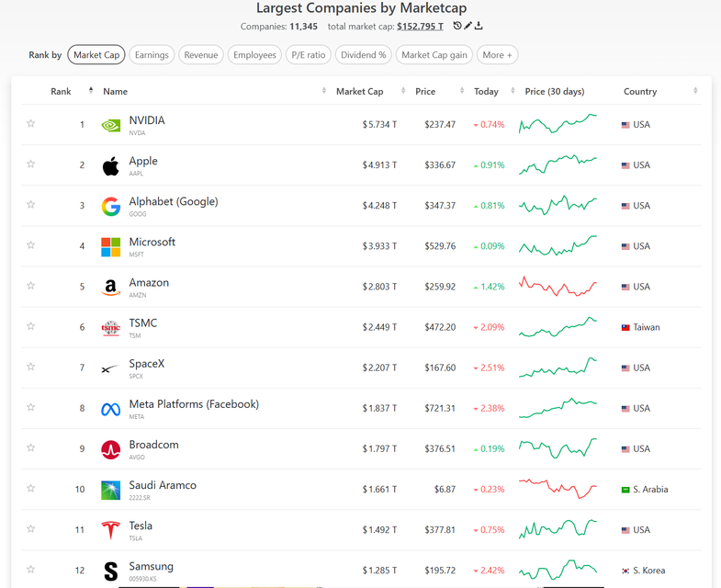This screenshot has height=588, width=721.
Task: Click the USA flag in NVIDIA row
Action: pyautogui.click(x=625, y=125)
